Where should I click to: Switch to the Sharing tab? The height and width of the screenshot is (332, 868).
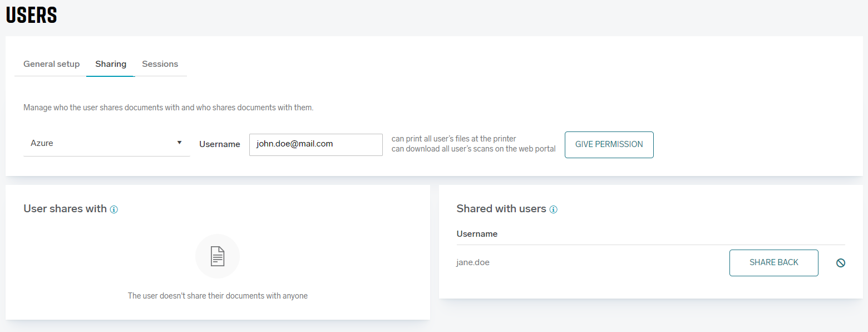[111, 64]
